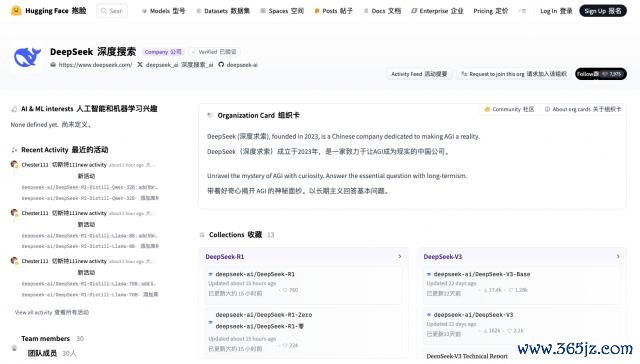Viewport: 640px width, 364px height.
Task: Open the deepseek.com website link
Action: [x=91, y=64]
